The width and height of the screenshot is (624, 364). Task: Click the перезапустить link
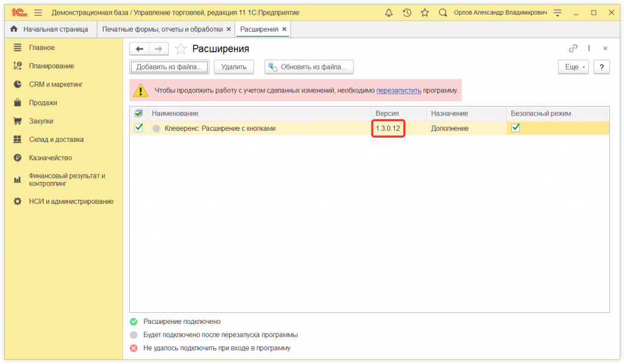[399, 91]
